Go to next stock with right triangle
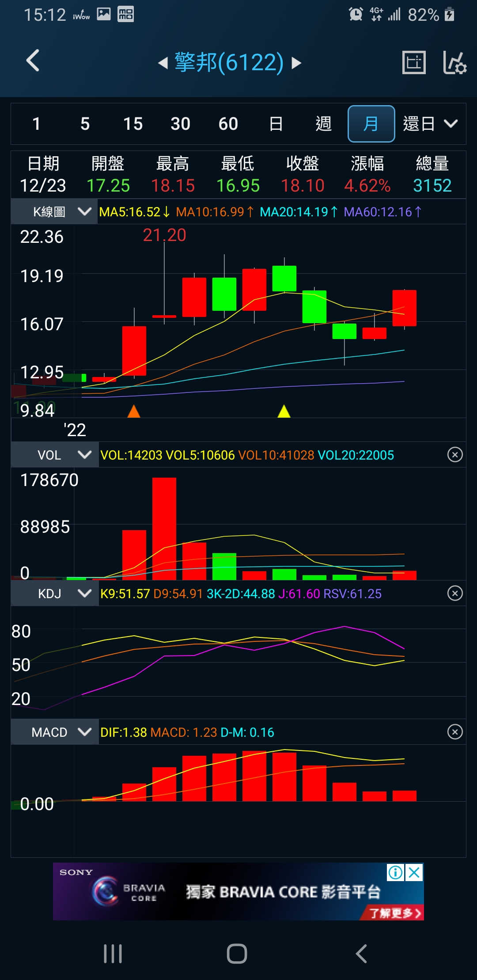This screenshot has height=980, width=477. click(297, 63)
